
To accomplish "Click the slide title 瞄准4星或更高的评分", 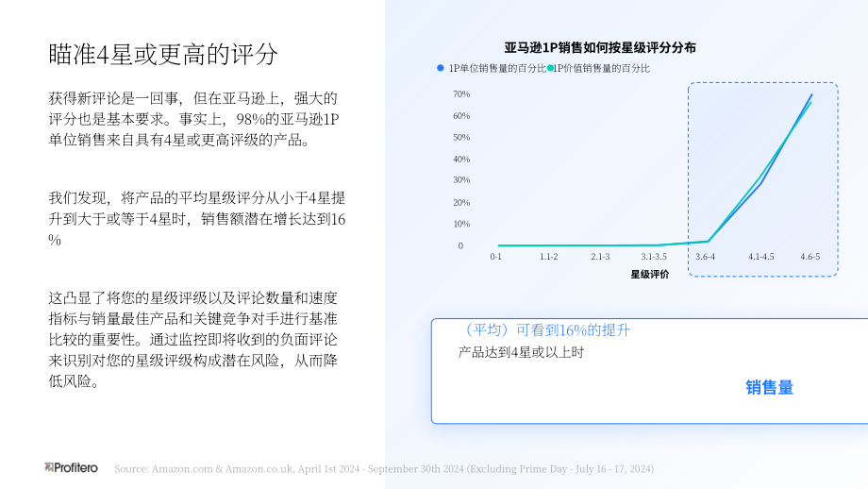I will coord(163,54).
